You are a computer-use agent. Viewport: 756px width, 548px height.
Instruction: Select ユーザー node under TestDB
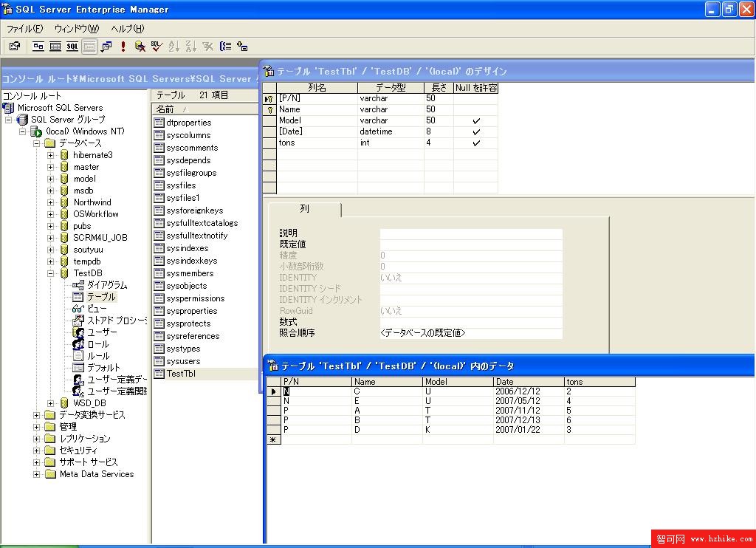102,332
